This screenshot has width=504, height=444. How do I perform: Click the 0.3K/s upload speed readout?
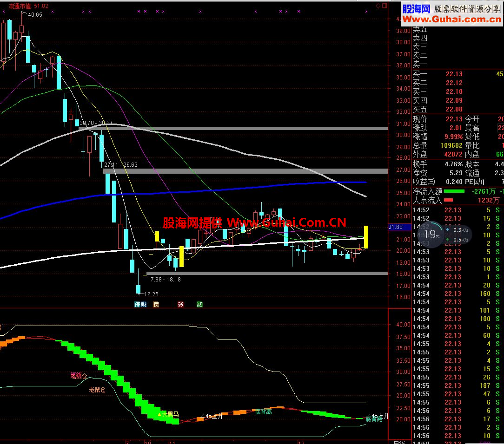click(458, 230)
